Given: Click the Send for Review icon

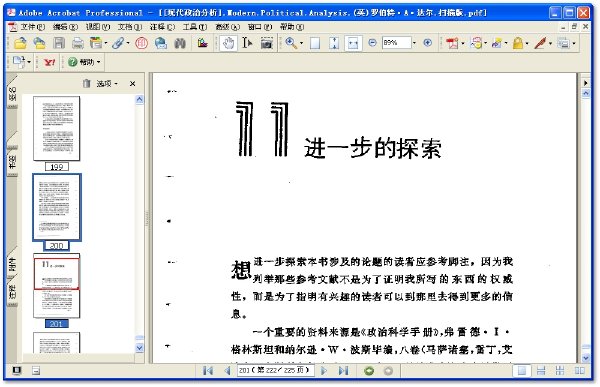Looking at the screenshot, I should coord(497,43).
